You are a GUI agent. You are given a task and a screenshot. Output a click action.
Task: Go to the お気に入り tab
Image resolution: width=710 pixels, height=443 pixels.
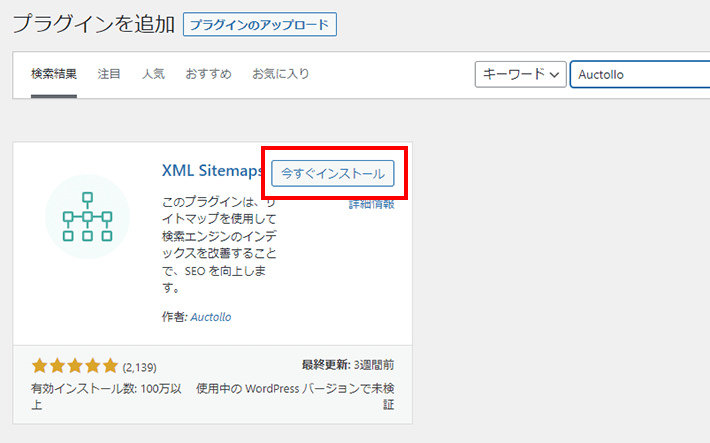point(281,74)
